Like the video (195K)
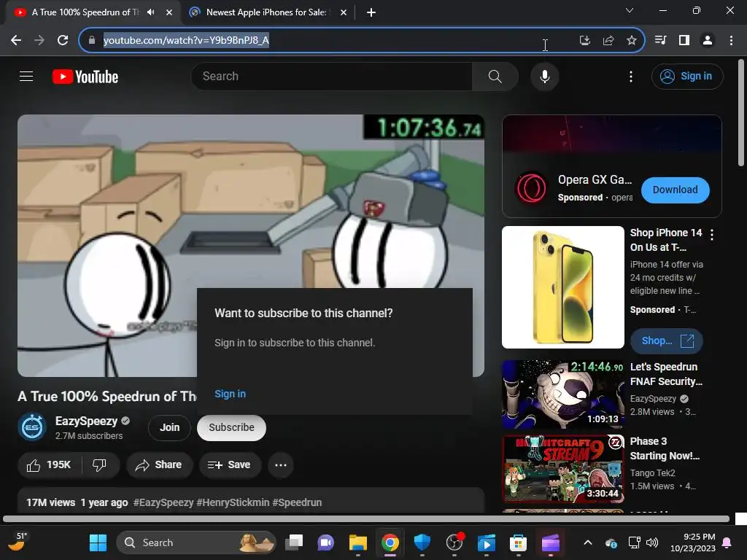Viewport: 747px width, 560px height. (49, 464)
